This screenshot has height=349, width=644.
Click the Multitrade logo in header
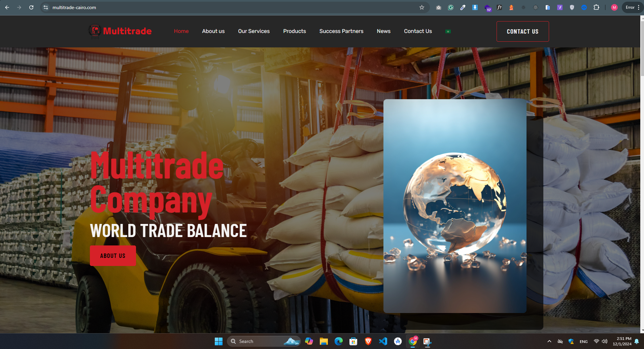click(120, 31)
